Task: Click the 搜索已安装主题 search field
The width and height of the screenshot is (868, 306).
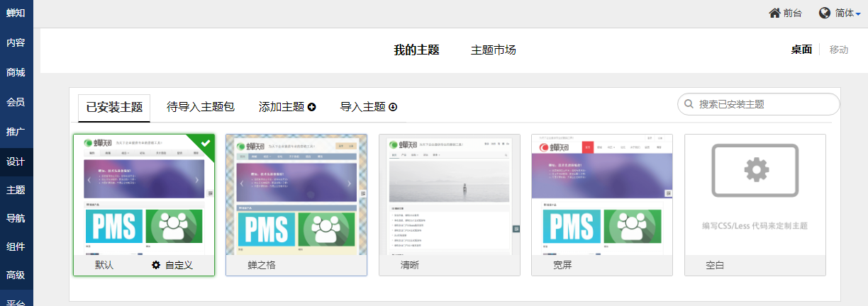Action: [759, 104]
